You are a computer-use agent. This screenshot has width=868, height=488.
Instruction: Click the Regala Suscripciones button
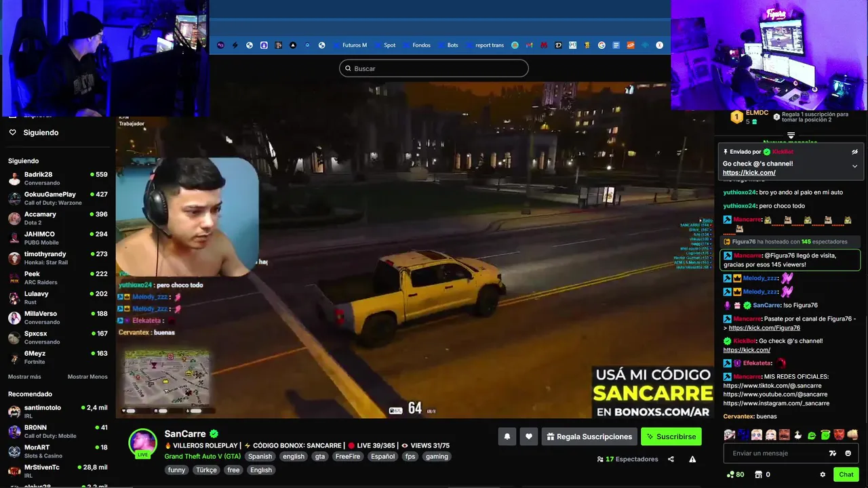(589, 436)
